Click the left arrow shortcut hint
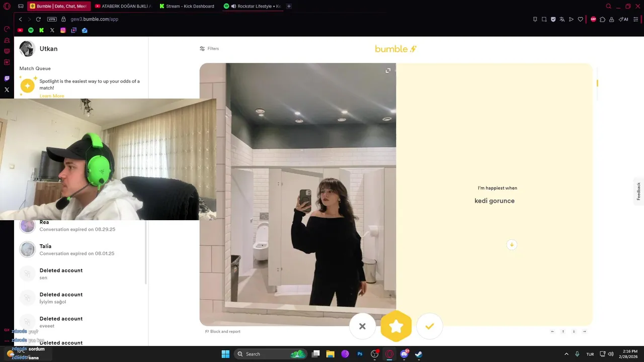 (x=552, y=331)
